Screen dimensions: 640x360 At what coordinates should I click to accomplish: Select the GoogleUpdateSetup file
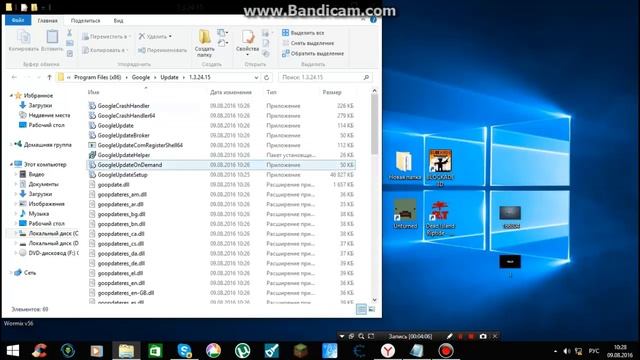point(118,175)
